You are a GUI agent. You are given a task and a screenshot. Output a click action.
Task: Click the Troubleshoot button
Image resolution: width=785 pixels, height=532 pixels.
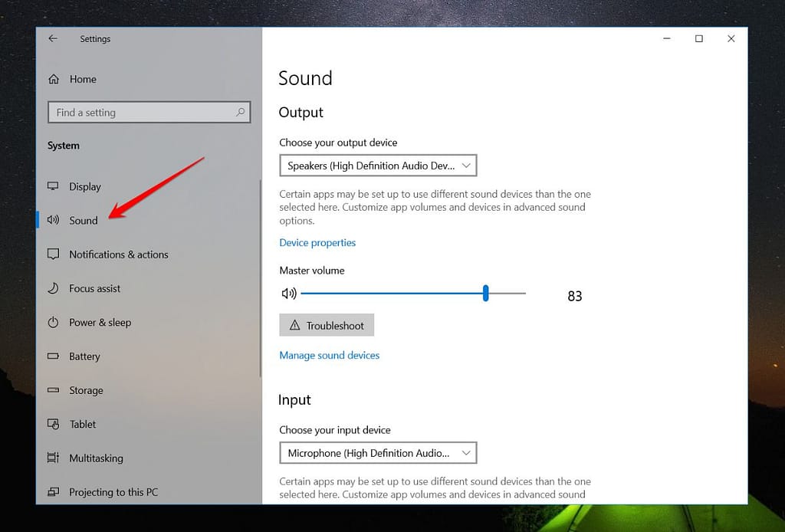coord(327,325)
